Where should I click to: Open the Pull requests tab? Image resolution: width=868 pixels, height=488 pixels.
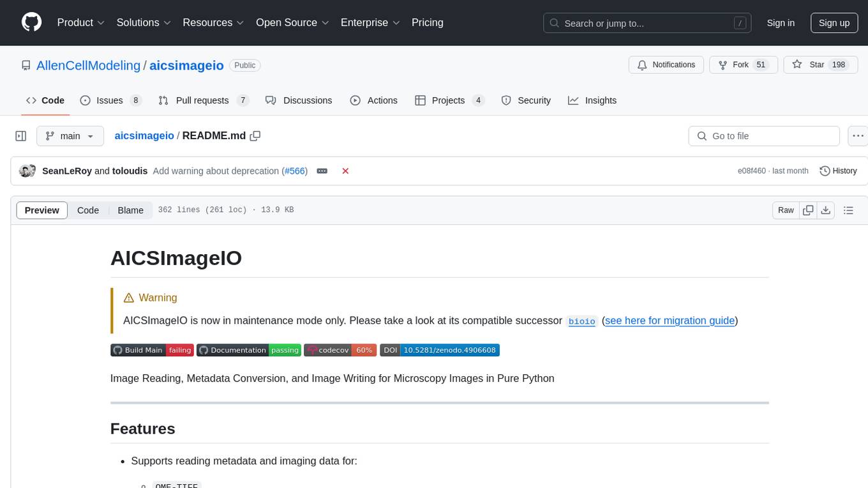(x=204, y=100)
